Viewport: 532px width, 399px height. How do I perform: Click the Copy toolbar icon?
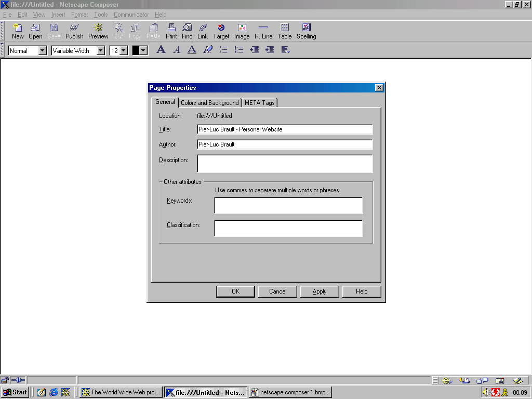135,31
